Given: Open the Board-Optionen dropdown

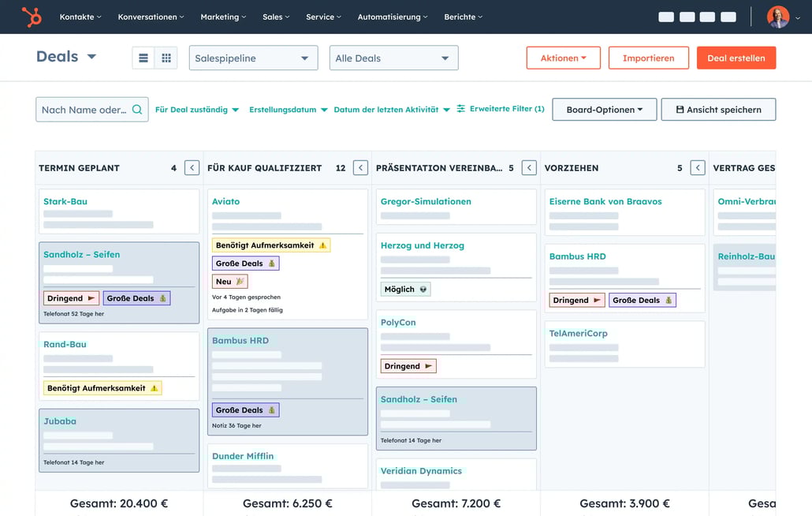Looking at the screenshot, I should [604, 110].
